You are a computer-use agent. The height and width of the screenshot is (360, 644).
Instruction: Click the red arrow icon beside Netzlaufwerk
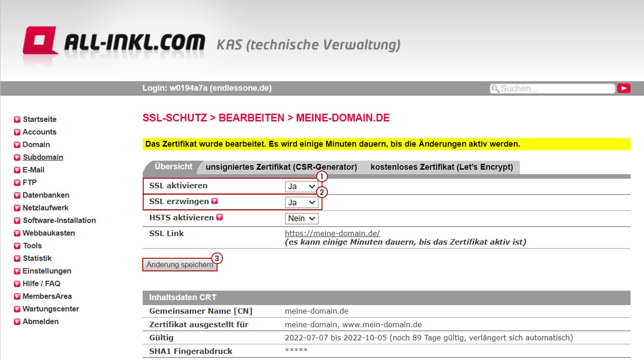coord(18,208)
